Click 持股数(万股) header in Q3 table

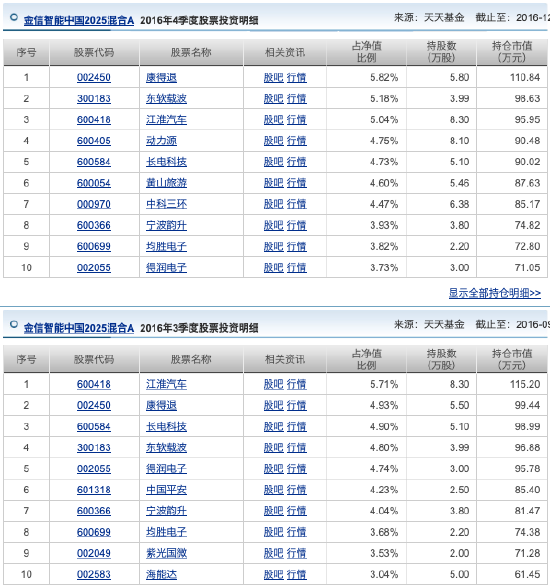tap(441, 359)
